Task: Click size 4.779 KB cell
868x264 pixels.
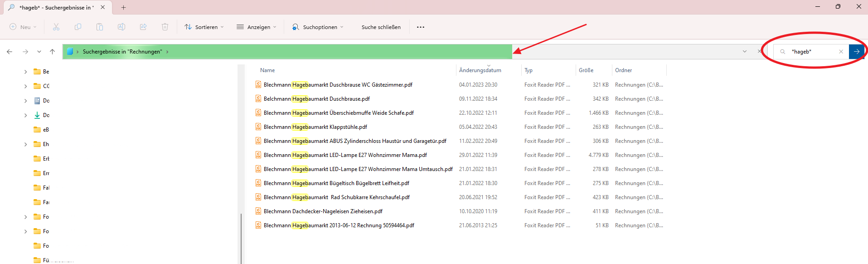Action: 598,155
